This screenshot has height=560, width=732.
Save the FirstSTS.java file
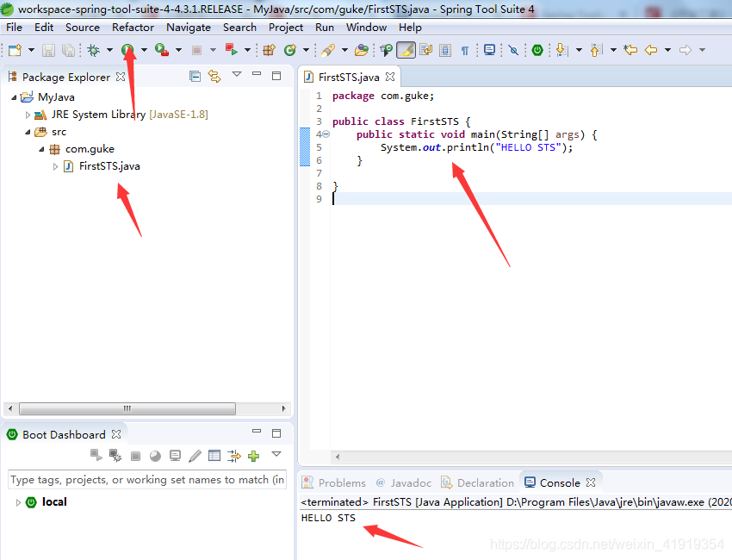coord(47,50)
